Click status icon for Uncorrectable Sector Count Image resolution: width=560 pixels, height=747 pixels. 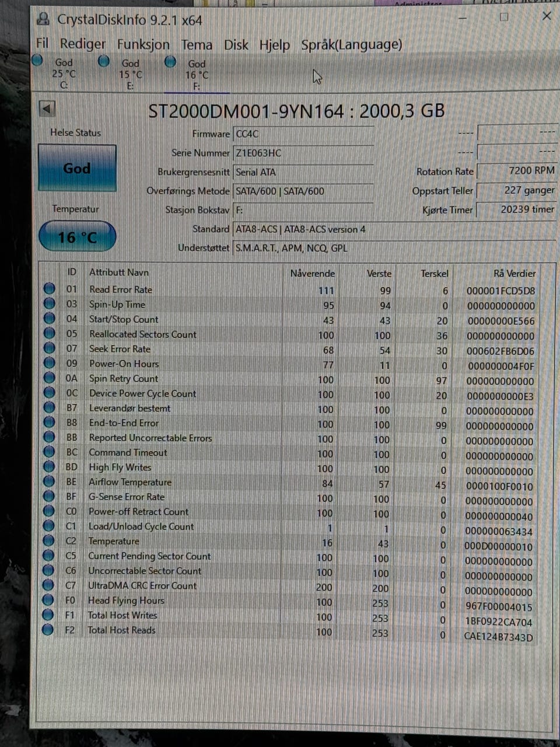point(48,571)
